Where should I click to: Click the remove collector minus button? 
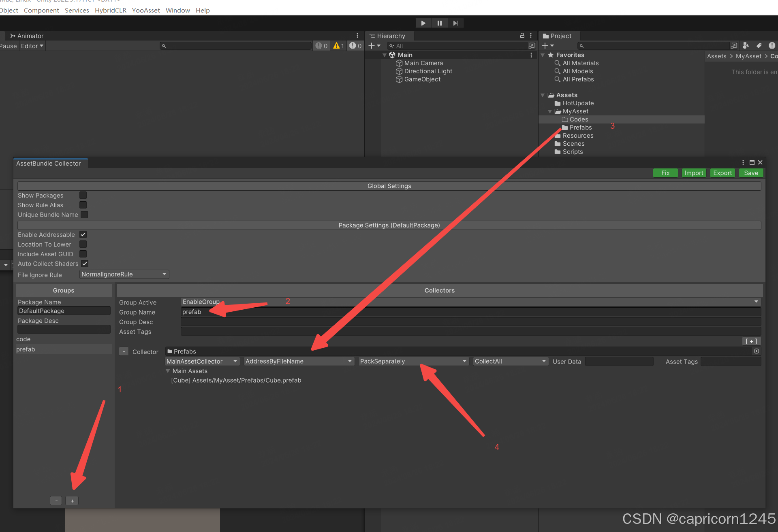(124, 351)
